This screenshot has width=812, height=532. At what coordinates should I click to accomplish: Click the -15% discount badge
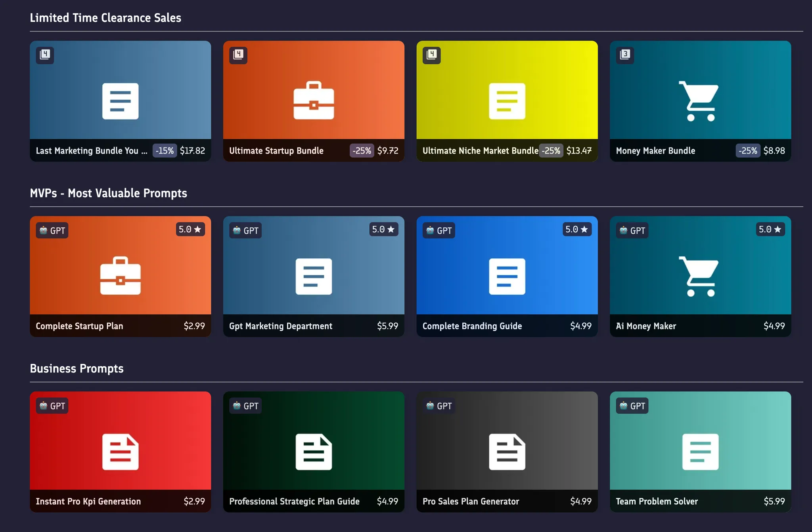coord(165,151)
